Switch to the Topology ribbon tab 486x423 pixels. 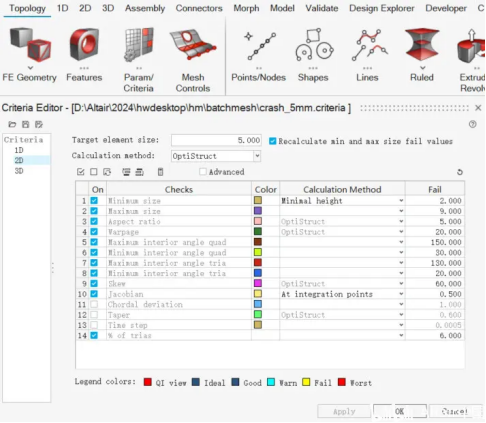[27, 8]
